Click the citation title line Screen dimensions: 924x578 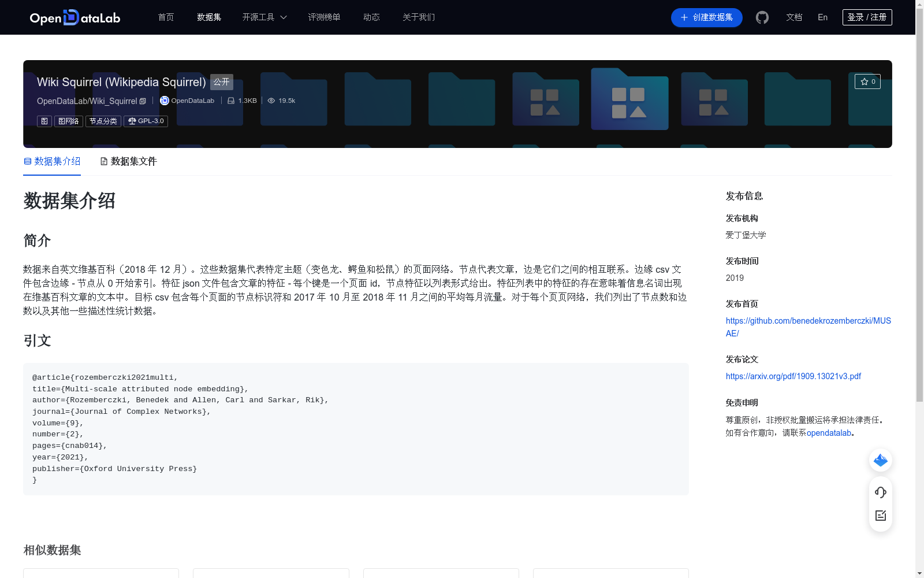pos(140,389)
